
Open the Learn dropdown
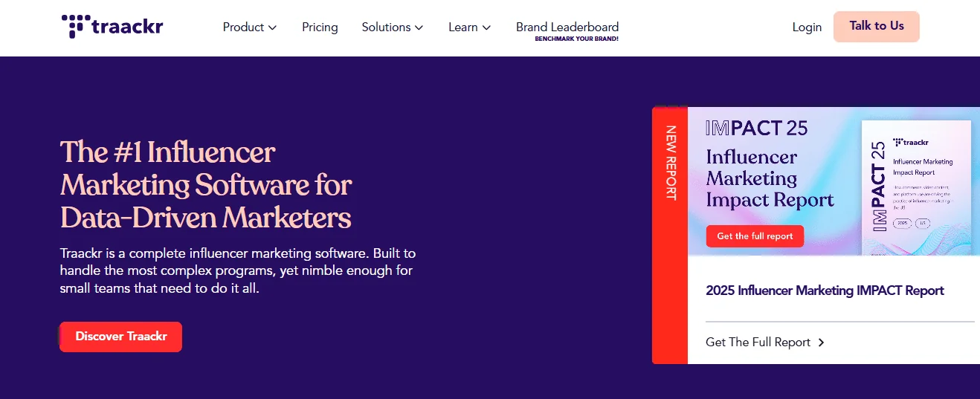click(470, 27)
